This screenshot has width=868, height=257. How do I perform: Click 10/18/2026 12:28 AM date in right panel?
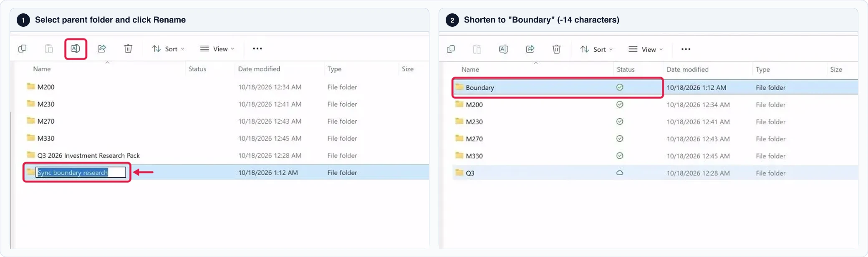click(x=698, y=173)
